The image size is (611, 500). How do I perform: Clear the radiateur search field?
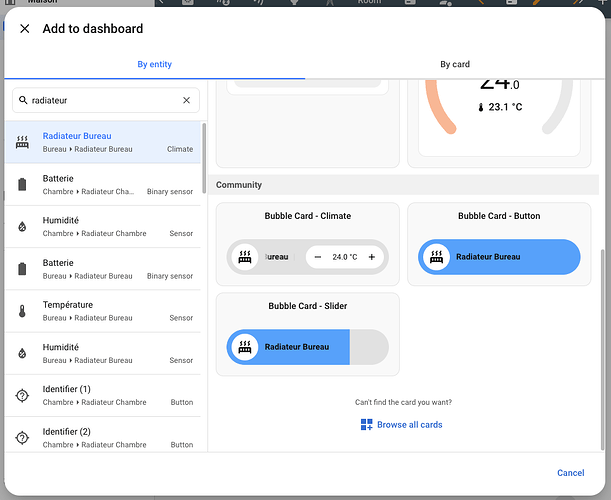click(186, 100)
